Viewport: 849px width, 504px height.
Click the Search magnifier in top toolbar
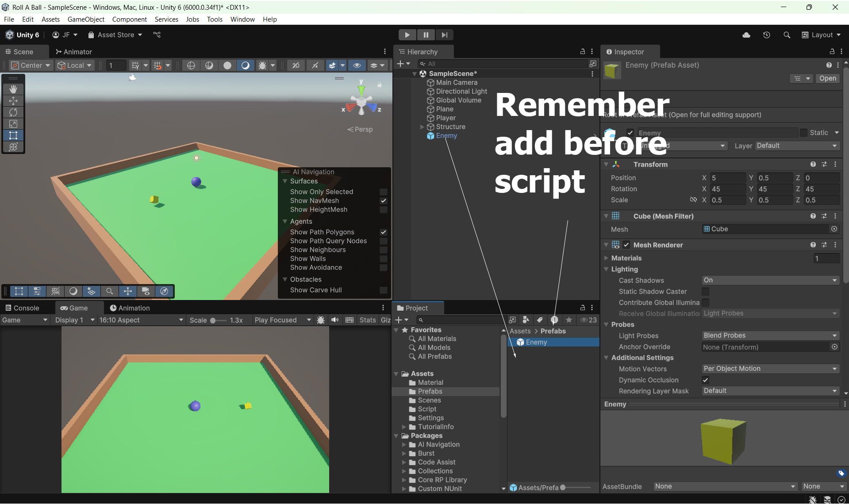[787, 35]
